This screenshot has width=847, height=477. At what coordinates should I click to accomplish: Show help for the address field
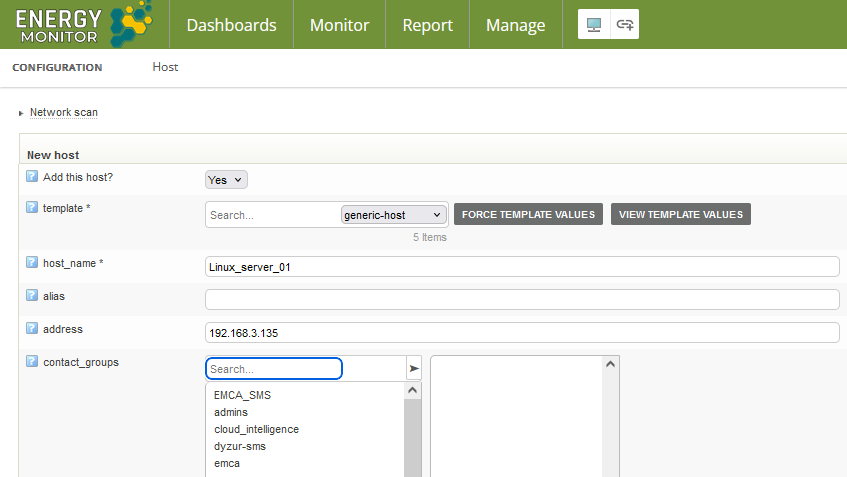(x=32, y=329)
